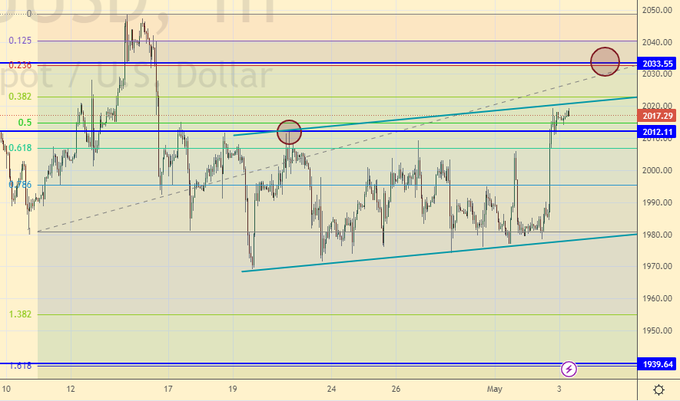
Task: Click the 1.618 Fibonacci level label
Action: click(x=19, y=365)
